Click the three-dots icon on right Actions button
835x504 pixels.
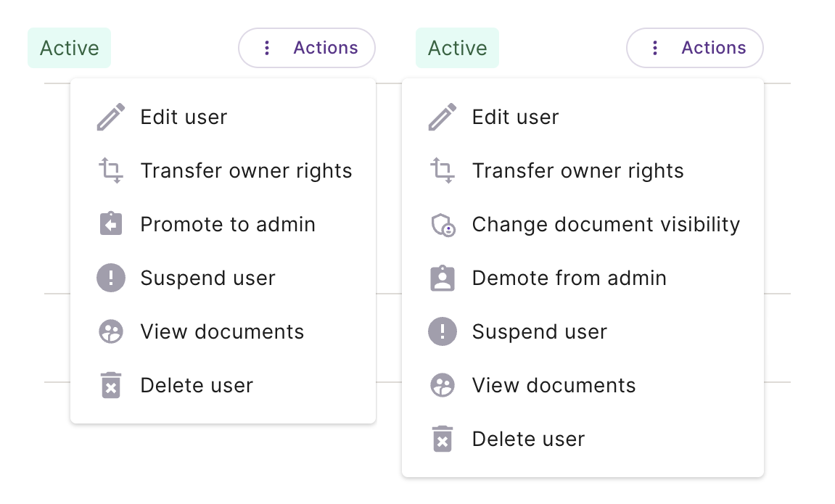(655, 48)
